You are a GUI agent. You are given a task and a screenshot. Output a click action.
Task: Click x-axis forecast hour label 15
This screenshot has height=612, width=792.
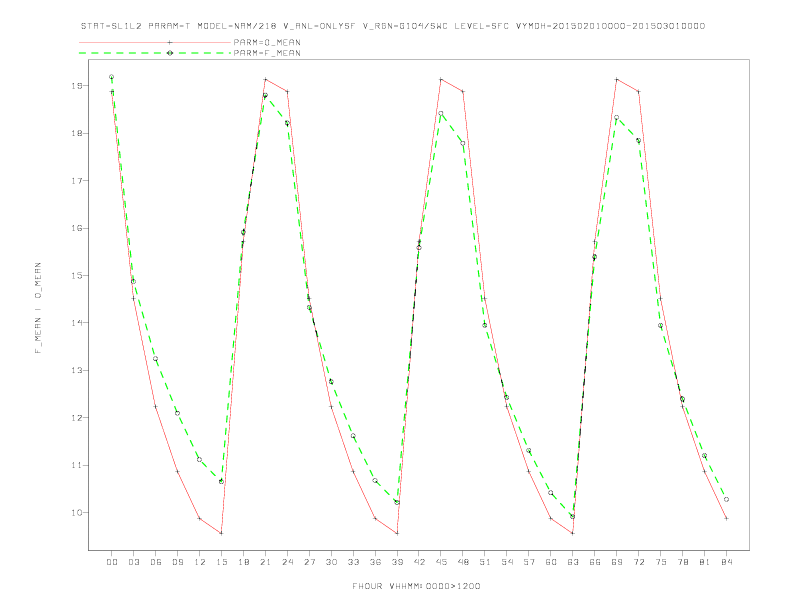(222, 562)
